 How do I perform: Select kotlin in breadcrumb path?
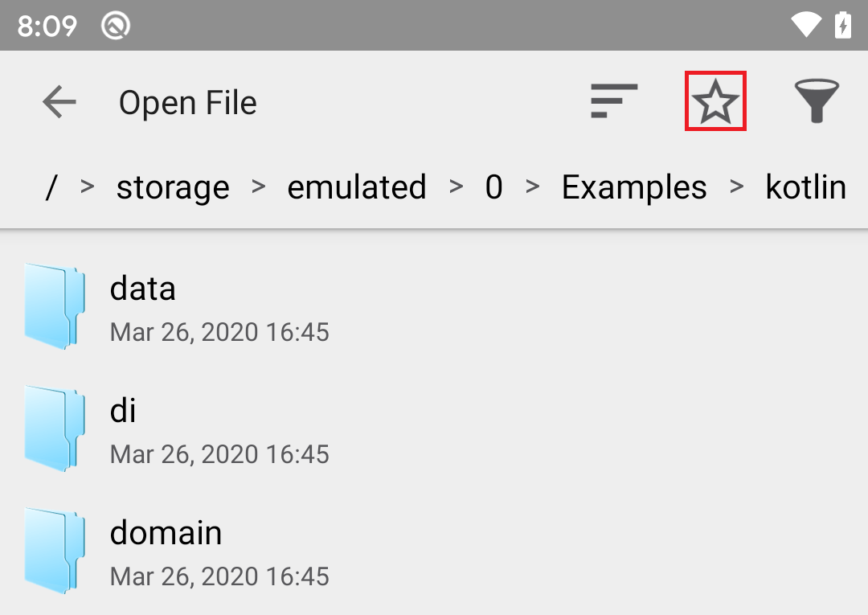(x=805, y=187)
